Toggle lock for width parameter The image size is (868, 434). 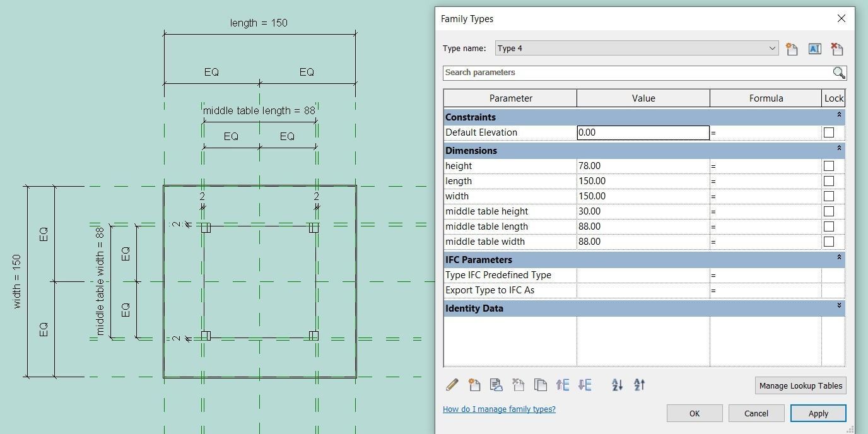click(x=829, y=196)
